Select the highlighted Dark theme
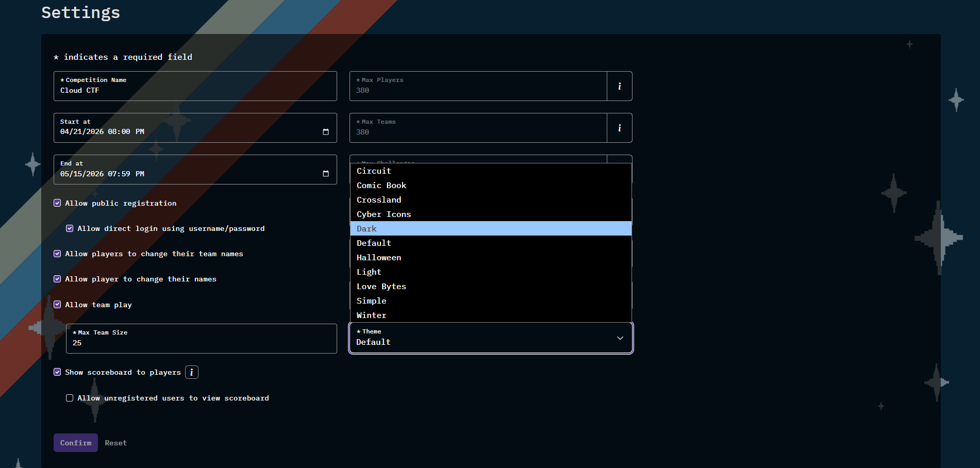Viewport: 980px width, 468px height. point(491,228)
